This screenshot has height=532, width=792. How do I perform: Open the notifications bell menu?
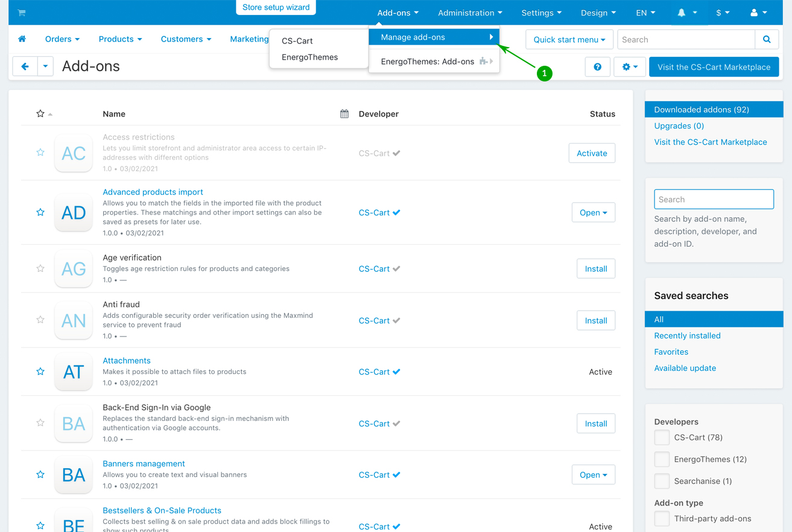click(x=686, y=13)
